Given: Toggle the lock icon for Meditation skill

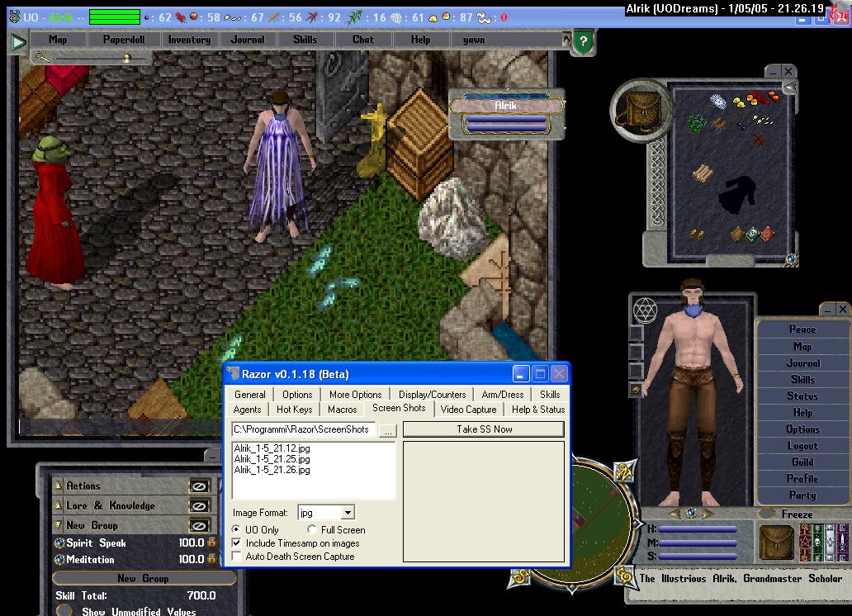Looking at the screenshot, I should 211,559.
